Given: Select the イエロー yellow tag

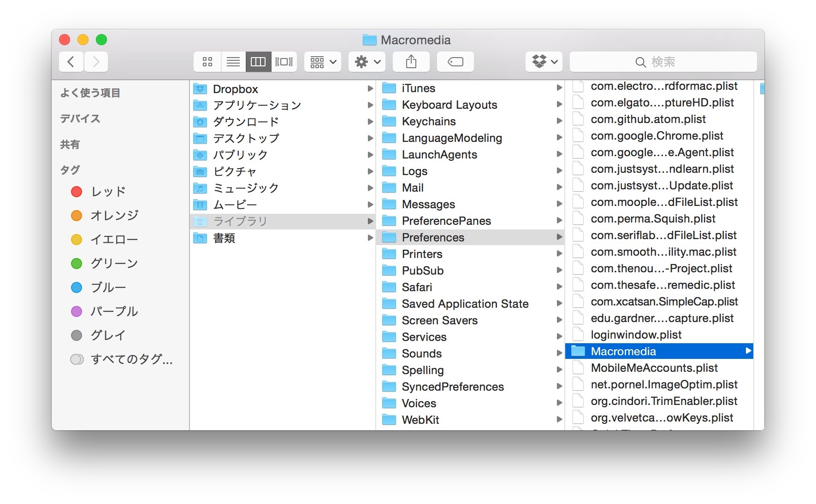Looking at the screenshot, I should coord(105,240).
